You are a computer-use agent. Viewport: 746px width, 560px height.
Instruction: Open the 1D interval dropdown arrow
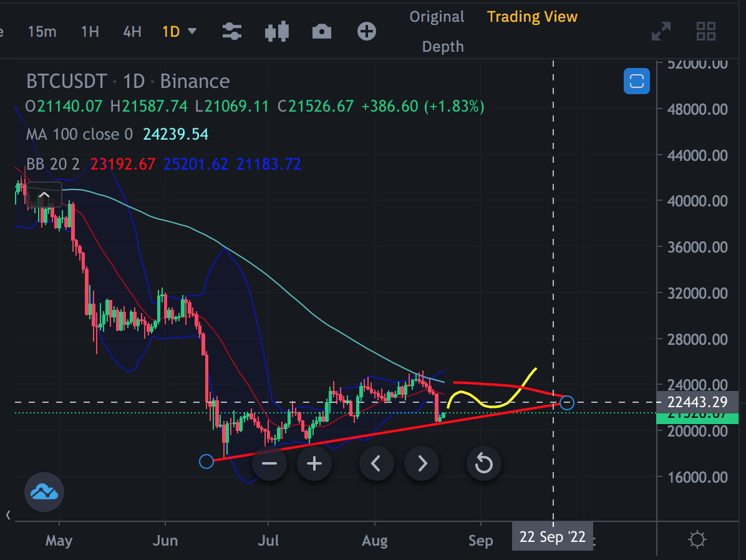coord(192,31)
